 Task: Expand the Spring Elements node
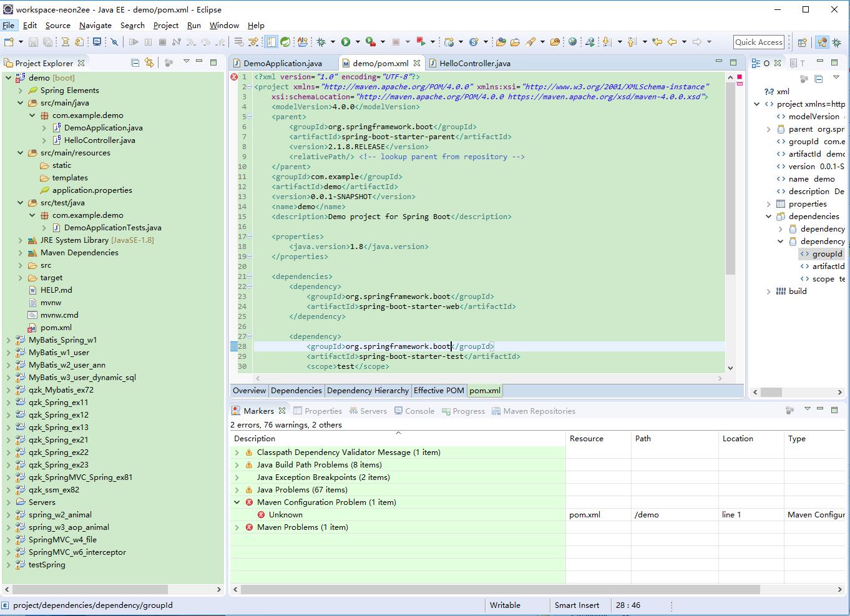[20, 90]
